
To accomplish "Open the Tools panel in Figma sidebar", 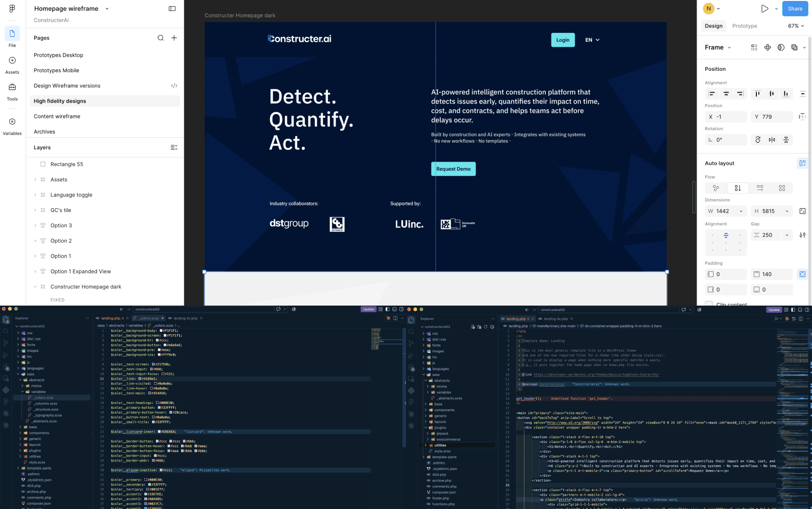I will click(12, 92).
